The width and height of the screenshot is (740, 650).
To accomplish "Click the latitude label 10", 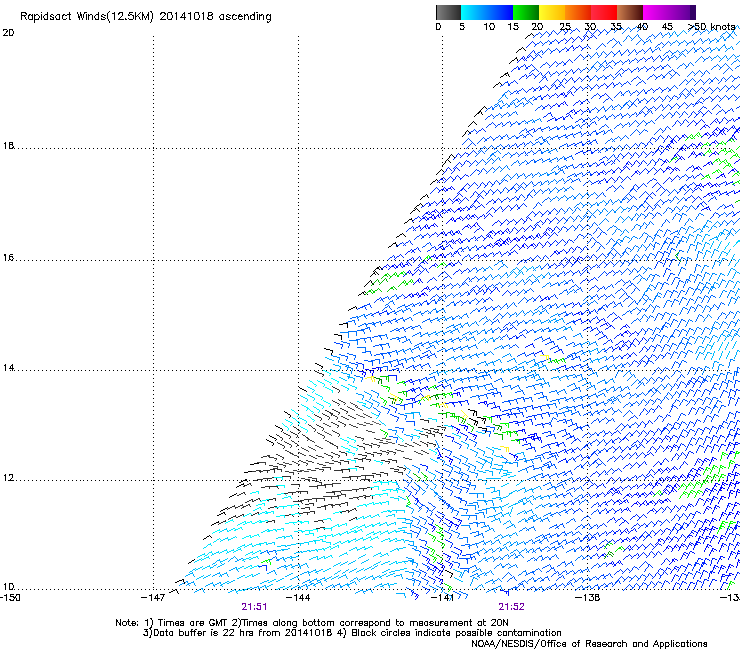I will click(x=8, y=587).
